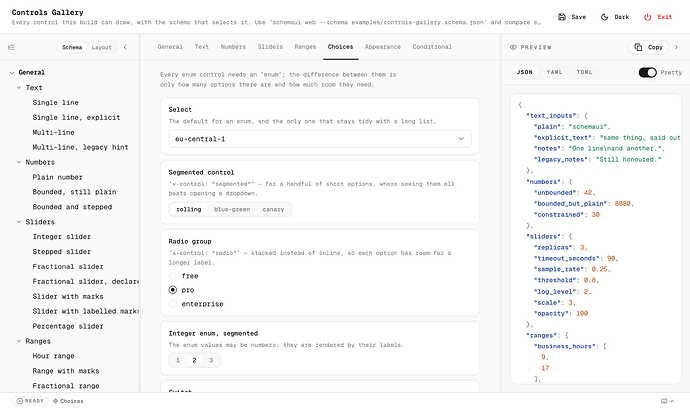Toggle the Pretty switch off
690x408 pixels.
(647, 72)
